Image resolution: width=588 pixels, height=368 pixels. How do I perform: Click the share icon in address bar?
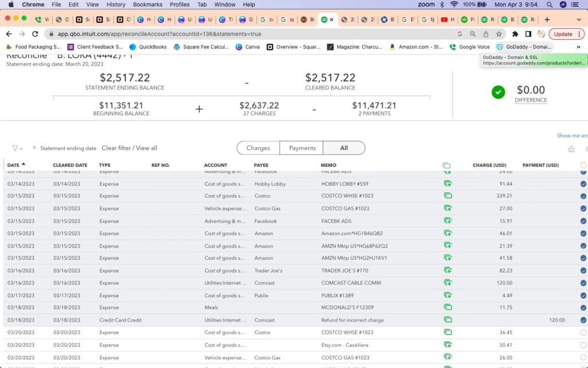tap(486, 34)
